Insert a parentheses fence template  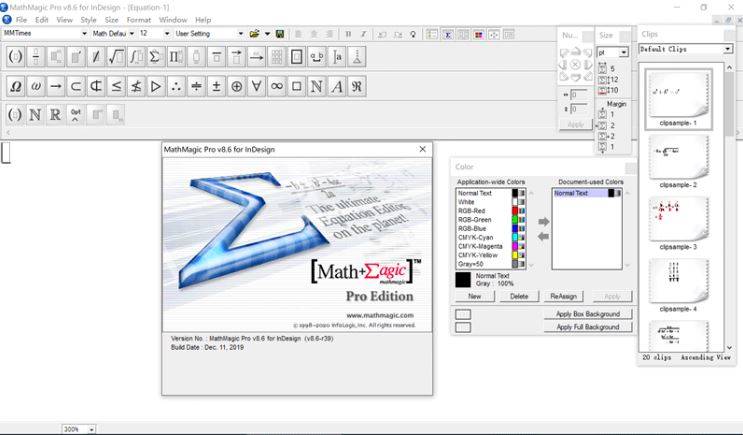click(x=15, y=57)
